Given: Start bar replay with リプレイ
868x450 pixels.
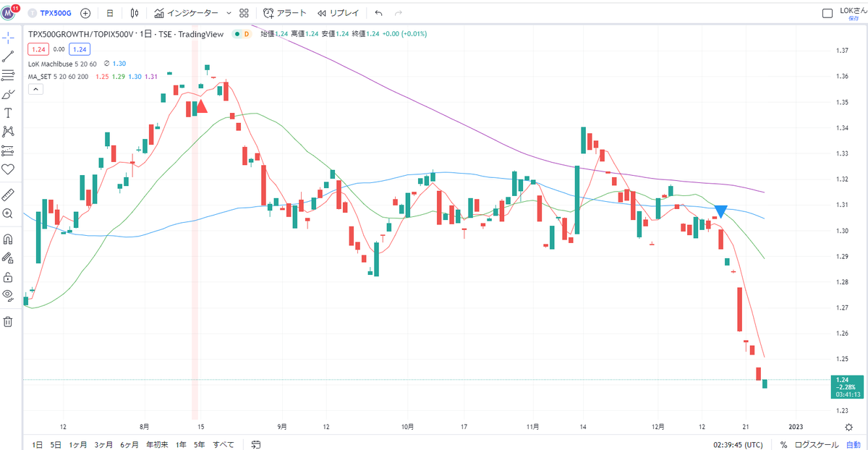Looking at the screenshot, I should click(338, 13).
